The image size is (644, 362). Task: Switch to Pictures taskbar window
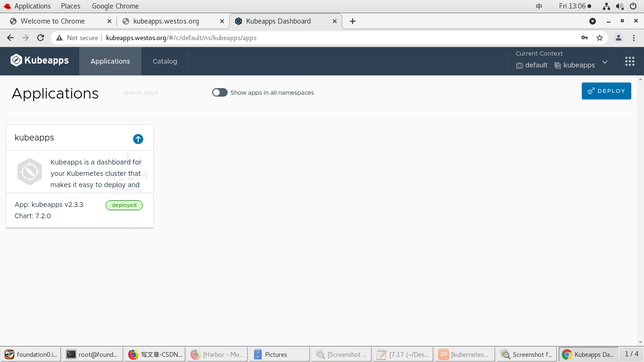click(279, 354)
